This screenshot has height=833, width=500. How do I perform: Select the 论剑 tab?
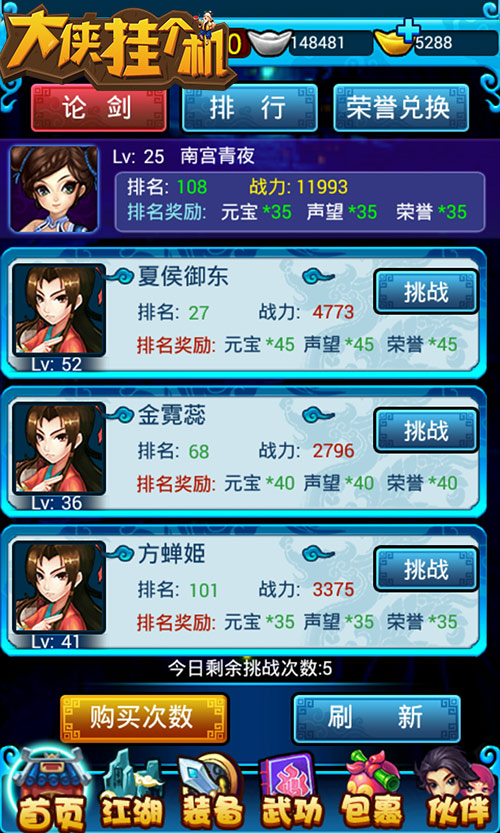point(98,108)
